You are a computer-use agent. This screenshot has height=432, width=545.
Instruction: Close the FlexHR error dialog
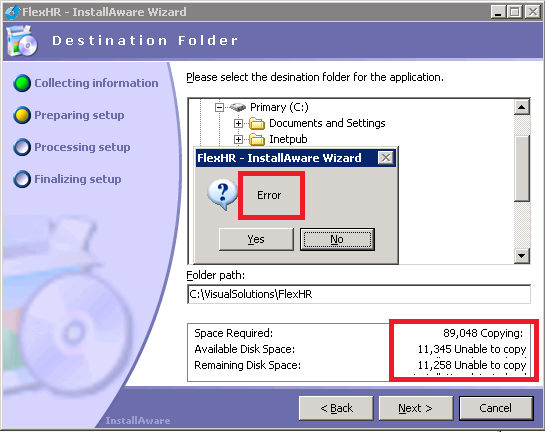pyautogui.click(x=386, y=158)
